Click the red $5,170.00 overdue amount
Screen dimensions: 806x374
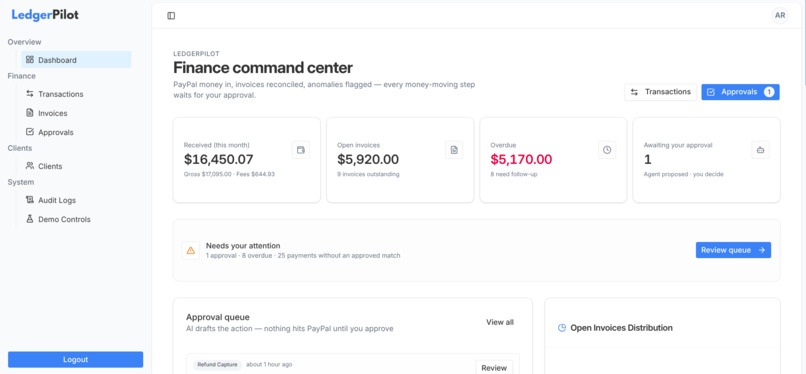pos(521,159)
